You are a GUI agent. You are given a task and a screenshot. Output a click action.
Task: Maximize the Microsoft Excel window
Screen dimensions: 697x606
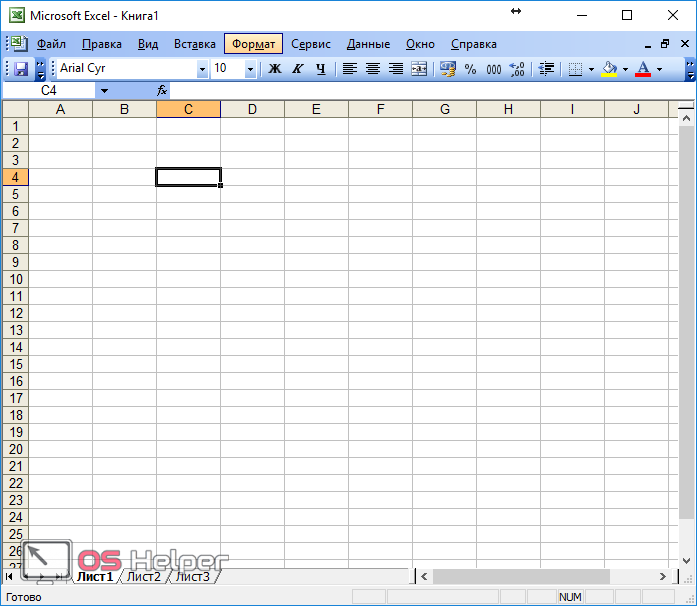pos(627,16)
